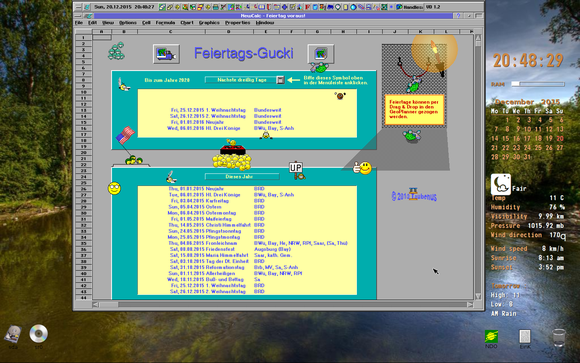Open the Window menu
The image size is (580, 363).
[265, 23]
